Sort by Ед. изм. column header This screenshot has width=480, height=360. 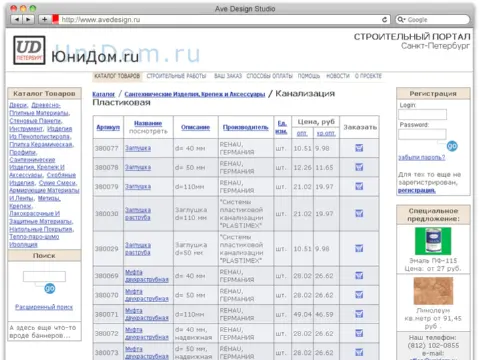coord(282,127)
